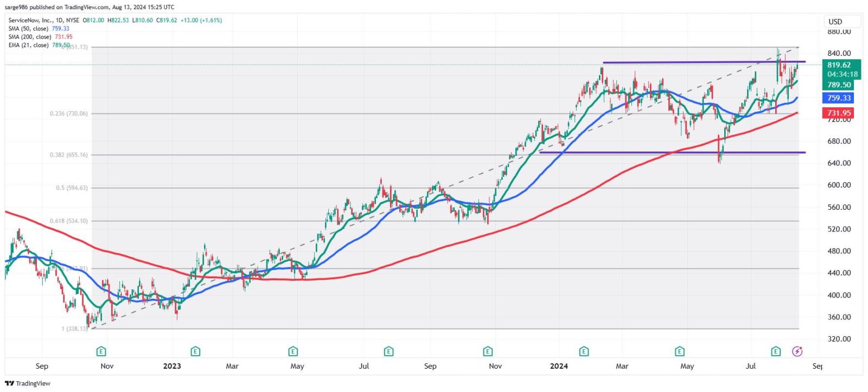Image resolution: width=868 pixels, height=392 pixels.
Task: Click the 0.618 (534.10) Fibonacci label
Action: pos(68,221)
